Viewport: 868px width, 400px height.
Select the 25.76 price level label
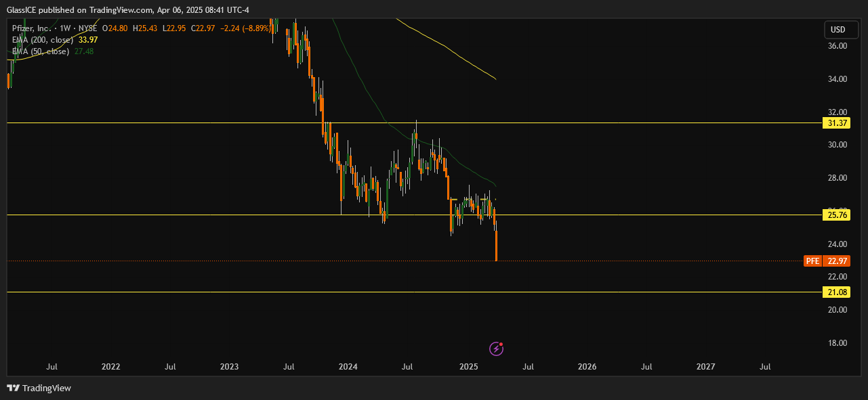point(835,215)
